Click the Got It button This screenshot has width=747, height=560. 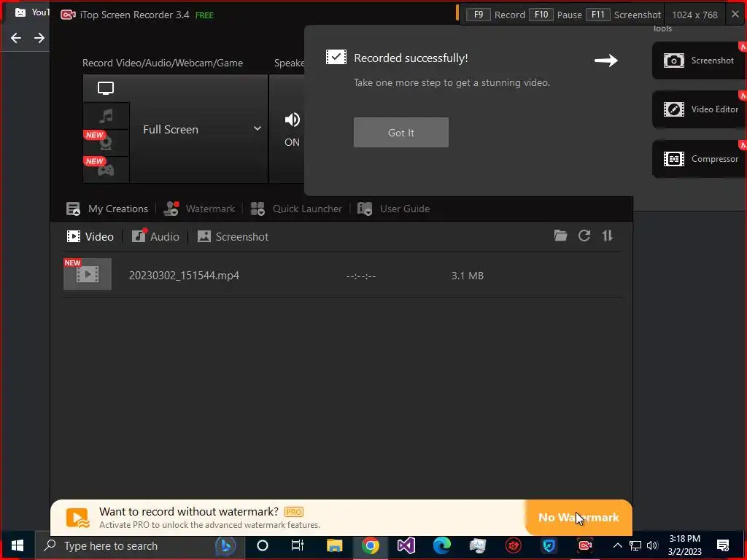click(x=400, y=133)
